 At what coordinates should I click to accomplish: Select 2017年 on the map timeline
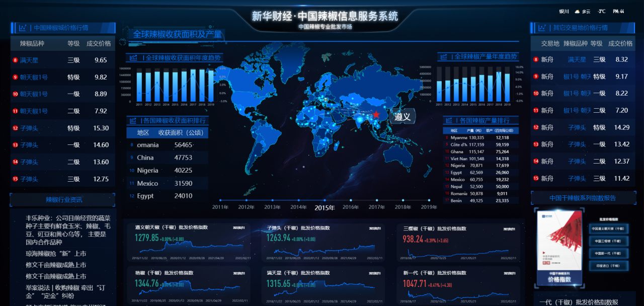pos(377,207)
